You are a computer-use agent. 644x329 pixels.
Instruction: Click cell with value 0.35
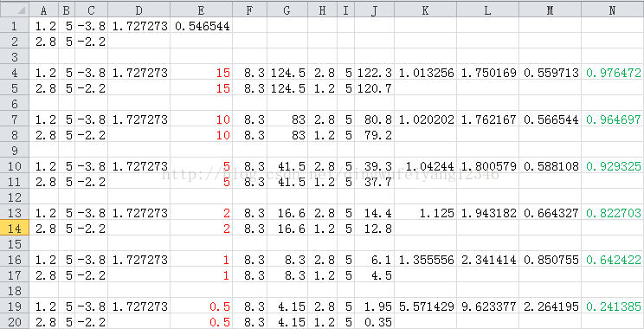tap(374, 321)
